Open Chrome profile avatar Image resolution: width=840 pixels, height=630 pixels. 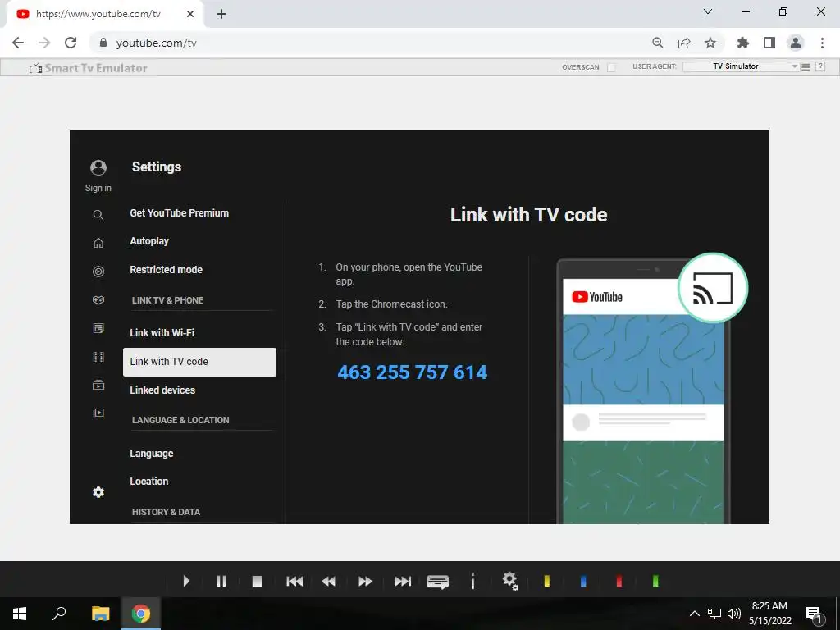[796, 43]
